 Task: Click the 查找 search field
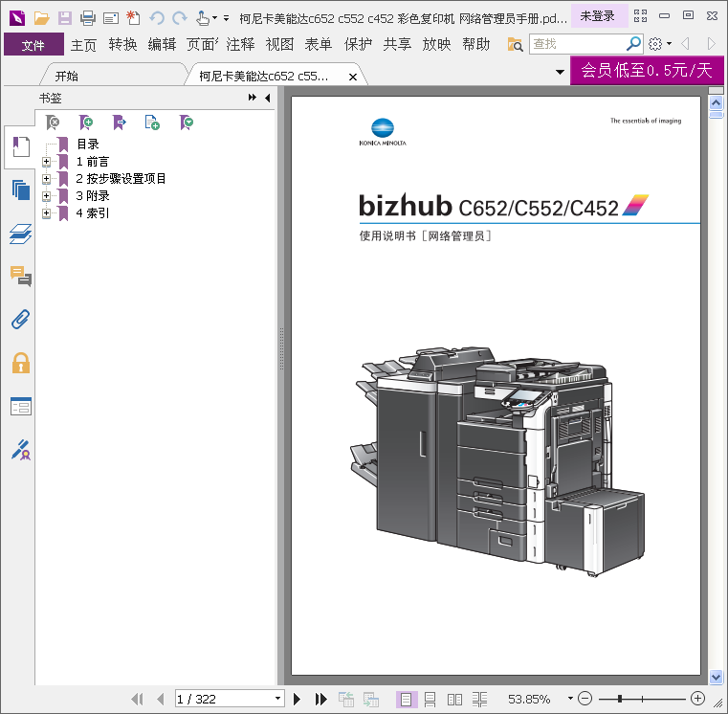click(578, 44)
